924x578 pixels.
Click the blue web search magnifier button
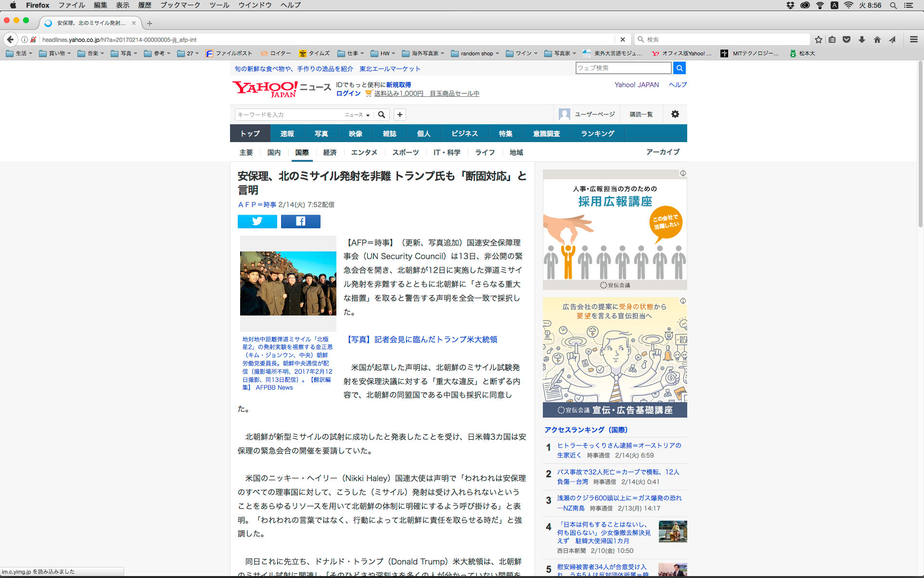pyautogui.click(x=679, y=68)
